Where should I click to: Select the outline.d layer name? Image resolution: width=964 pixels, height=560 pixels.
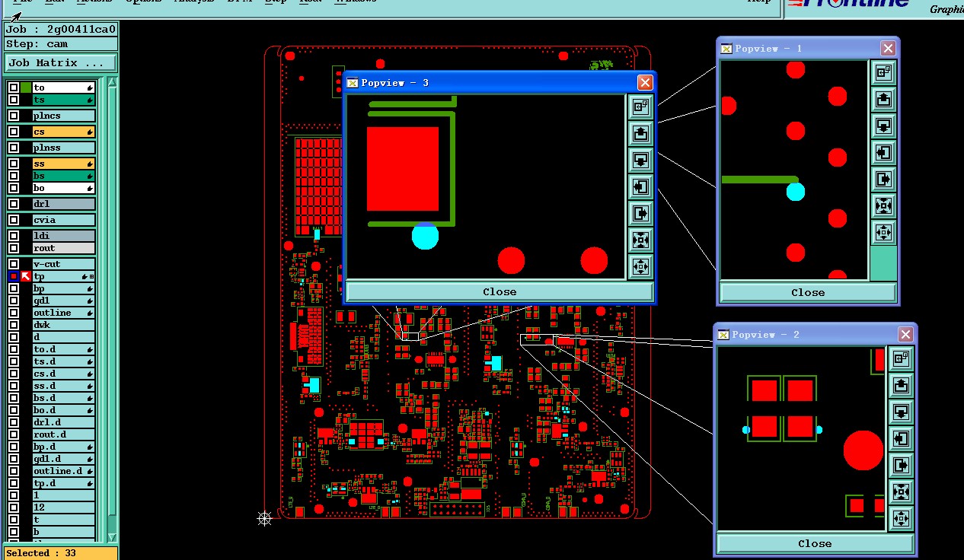tap(64, 471)
